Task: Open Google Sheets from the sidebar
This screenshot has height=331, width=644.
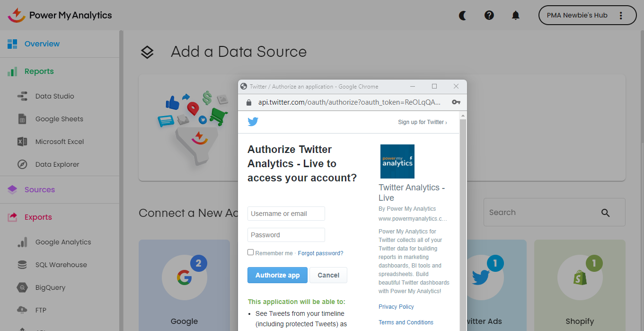Action: 59,119
